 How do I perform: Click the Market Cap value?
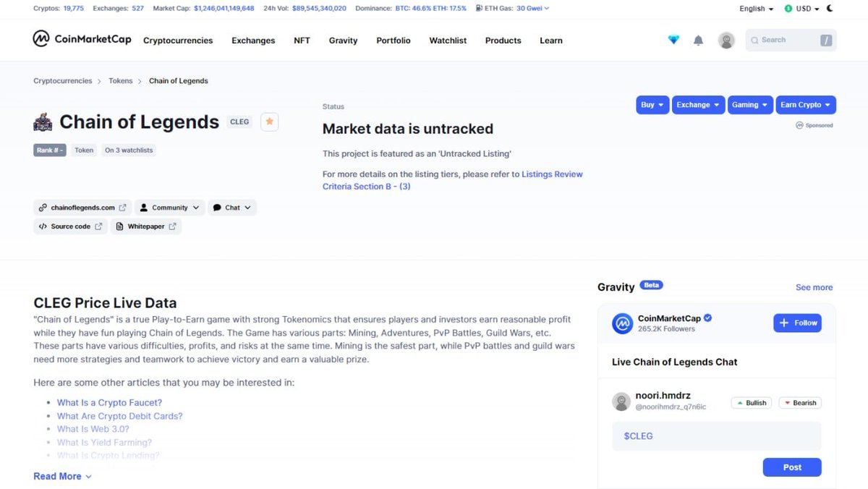(x=224, y=9)
